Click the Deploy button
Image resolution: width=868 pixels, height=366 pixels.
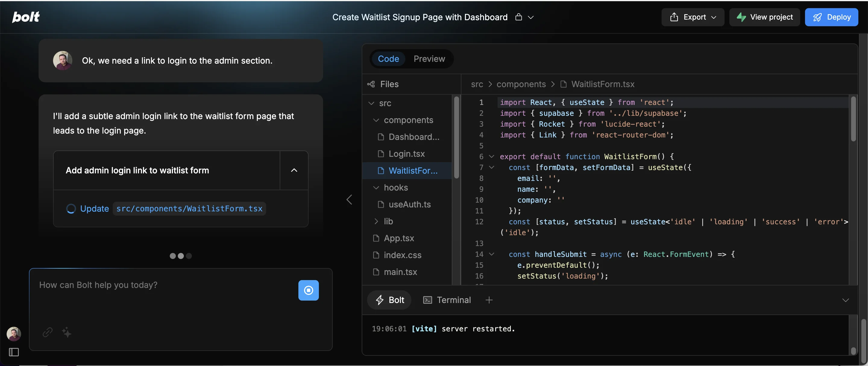pyautogui.click(x=831, y=17)
